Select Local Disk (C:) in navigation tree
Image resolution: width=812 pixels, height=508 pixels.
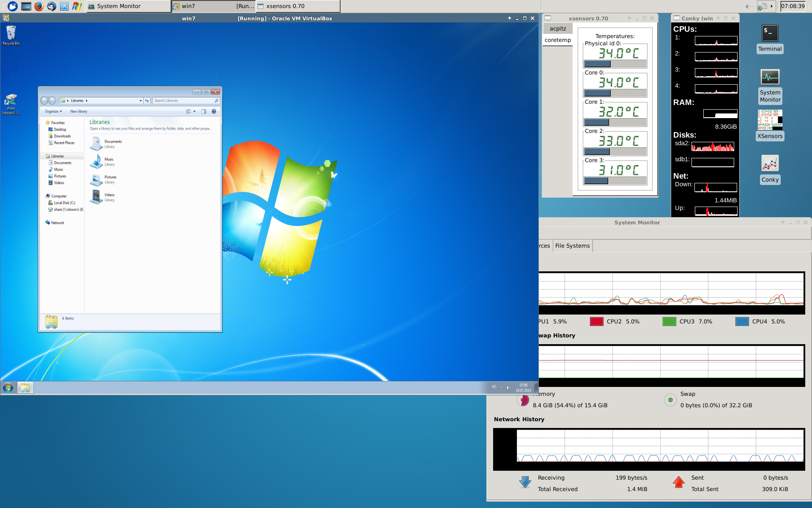coord(64,203)
